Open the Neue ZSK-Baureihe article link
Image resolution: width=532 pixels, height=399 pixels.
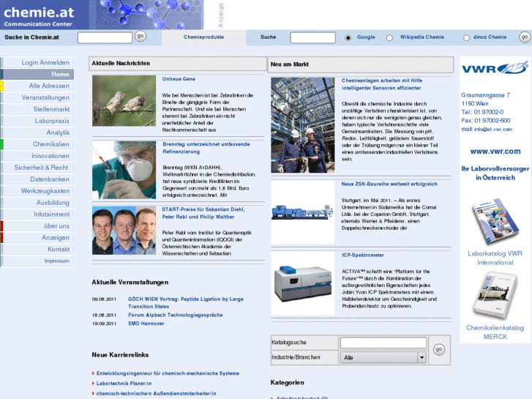(389, 184)
